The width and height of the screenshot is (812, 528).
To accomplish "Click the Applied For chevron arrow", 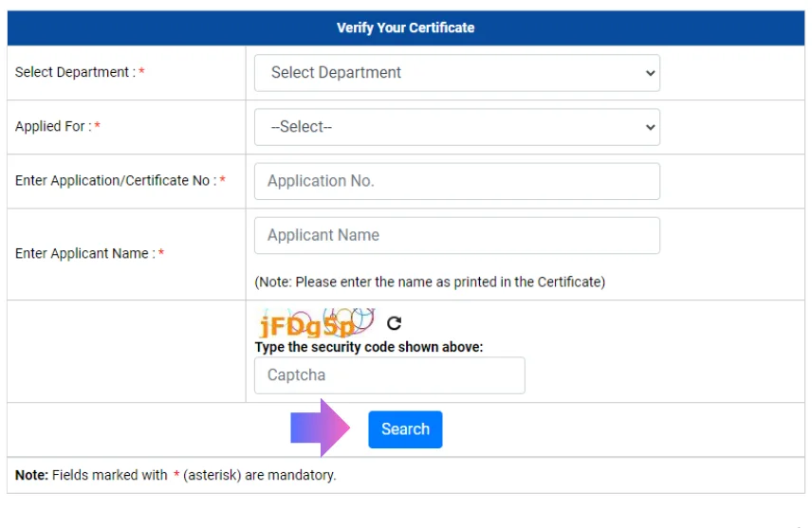I will 650,127.
